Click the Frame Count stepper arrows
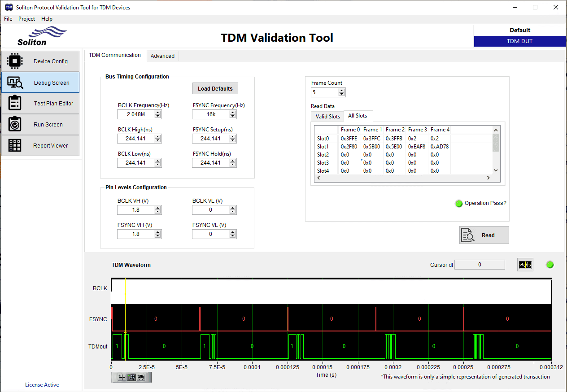 pos(342,92)
